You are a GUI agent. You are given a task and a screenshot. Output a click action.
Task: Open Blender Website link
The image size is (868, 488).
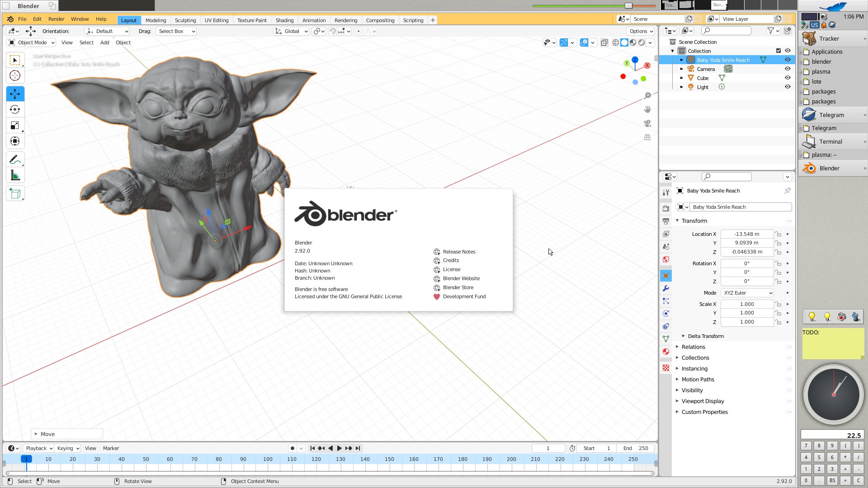[x=457, y=278]
